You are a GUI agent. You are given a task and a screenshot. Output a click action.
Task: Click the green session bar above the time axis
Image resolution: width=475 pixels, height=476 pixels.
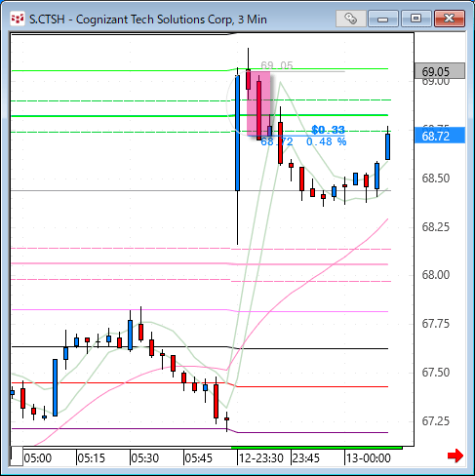click(x=316, y=448)
